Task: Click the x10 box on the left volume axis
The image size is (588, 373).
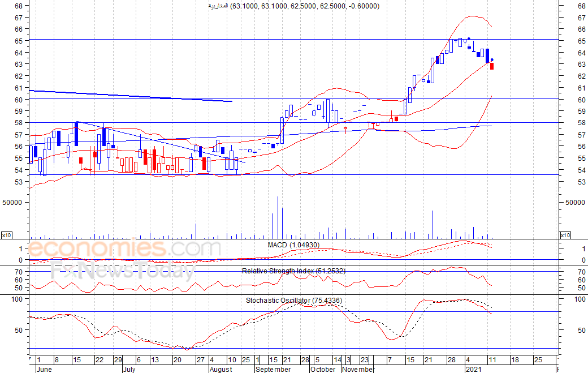Action: point(6,235)
